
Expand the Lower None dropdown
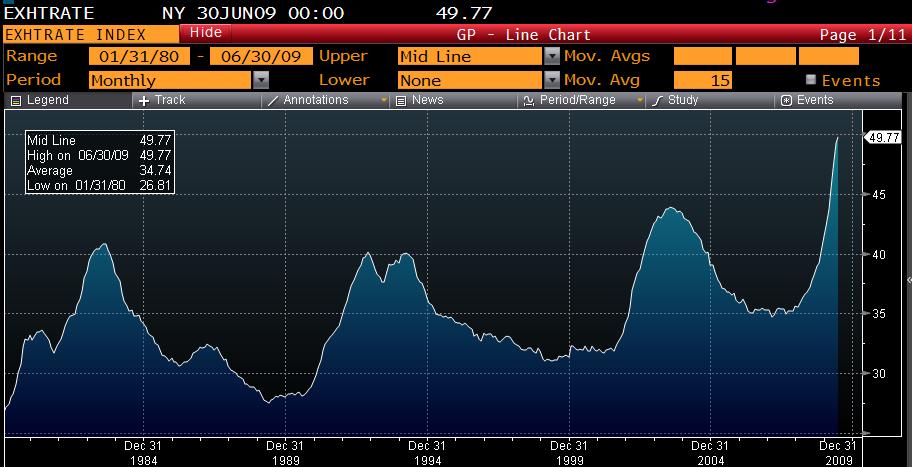point(552,80)
